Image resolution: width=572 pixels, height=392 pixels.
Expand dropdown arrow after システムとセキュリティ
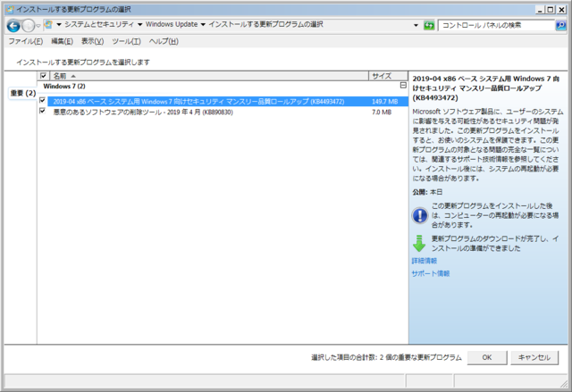(139, 25)
